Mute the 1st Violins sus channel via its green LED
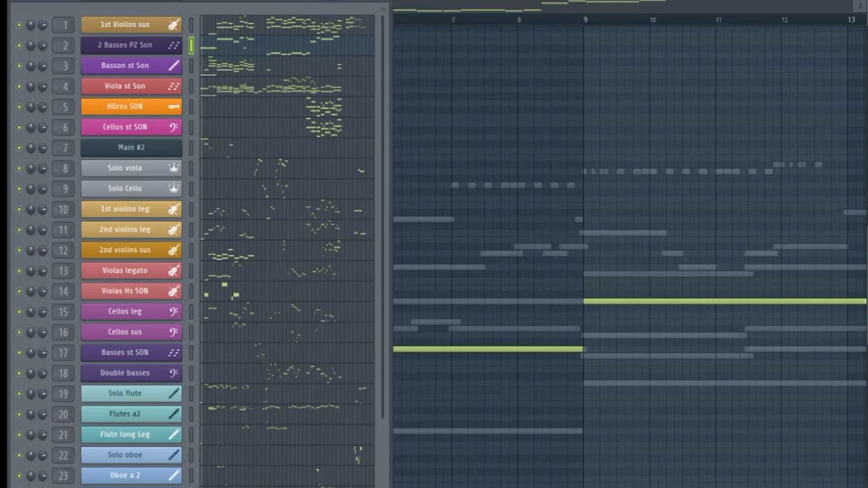 click(19, 25)
